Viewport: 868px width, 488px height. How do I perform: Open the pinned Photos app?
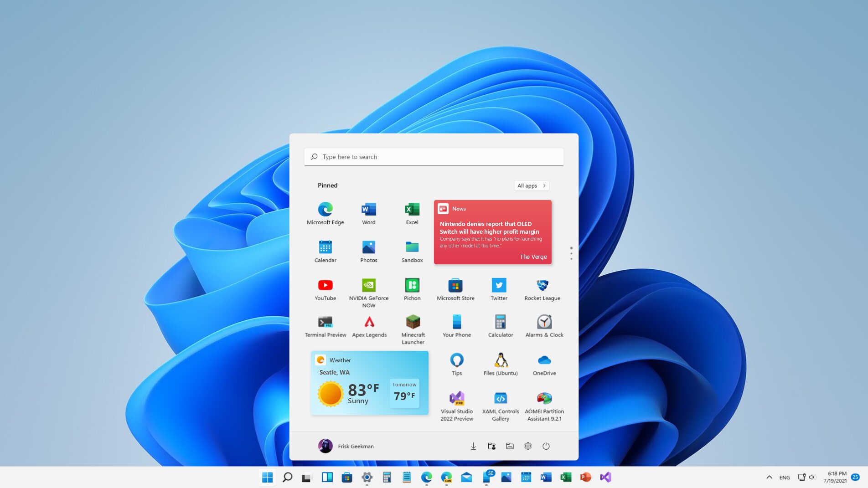click(368, 251)
